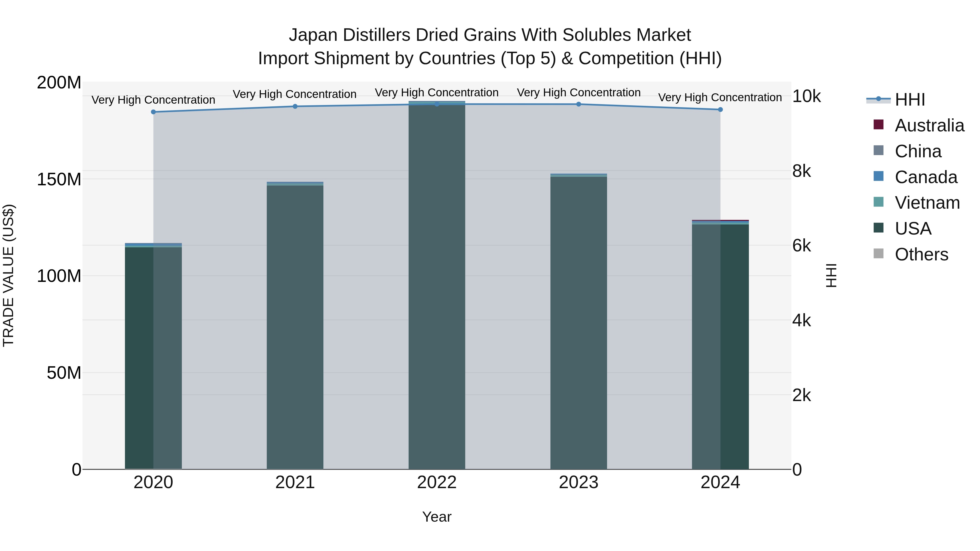Click the HHI line marker icon in legend
Screen dimensions: 980x551
878,99
